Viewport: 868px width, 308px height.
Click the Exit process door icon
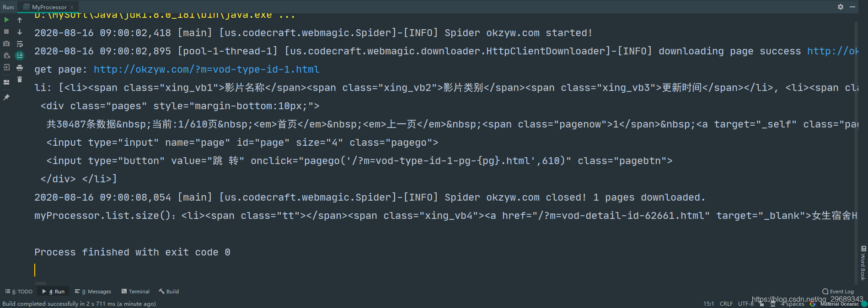click(6, 68)
